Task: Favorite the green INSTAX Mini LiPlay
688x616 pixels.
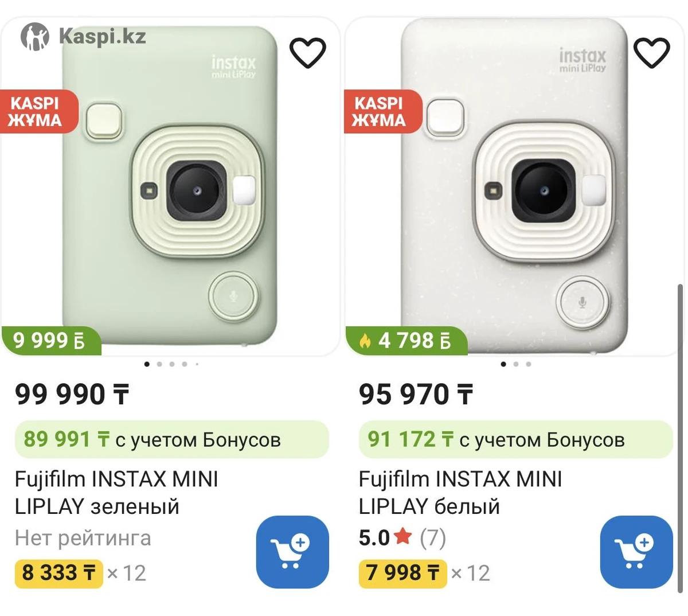Action: click(308, 52)
